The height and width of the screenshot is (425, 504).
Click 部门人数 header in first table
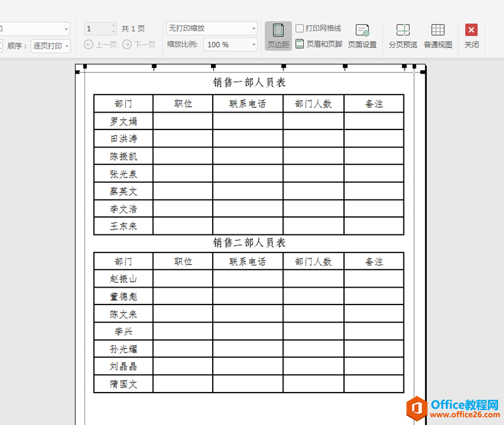(x=313, y=104)
